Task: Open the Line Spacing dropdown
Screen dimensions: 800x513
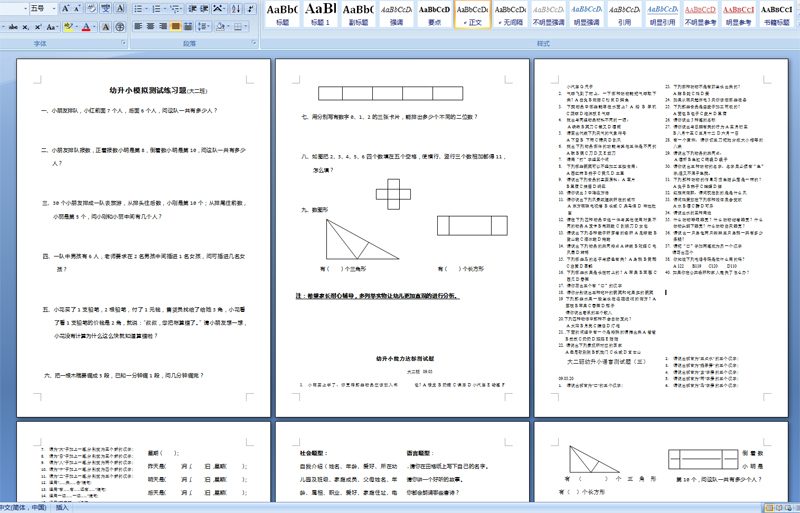Action: (x=204, y=26)
